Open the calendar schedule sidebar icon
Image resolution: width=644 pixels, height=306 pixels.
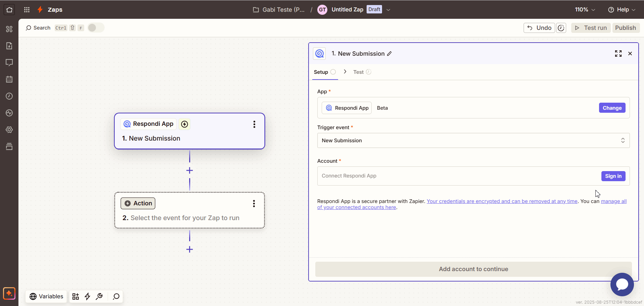[9, 80]
